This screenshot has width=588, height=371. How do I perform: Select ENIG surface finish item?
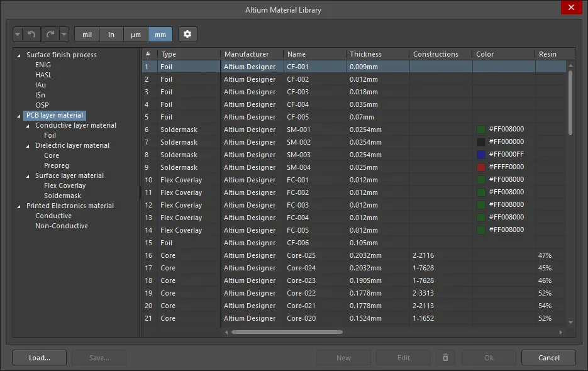43,65
